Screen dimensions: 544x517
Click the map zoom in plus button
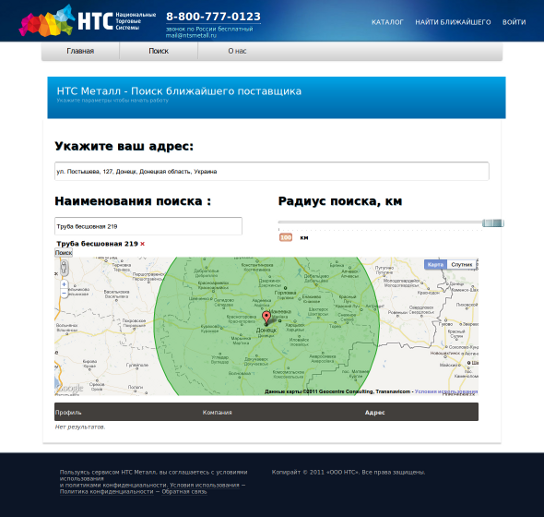pos(64,284)
